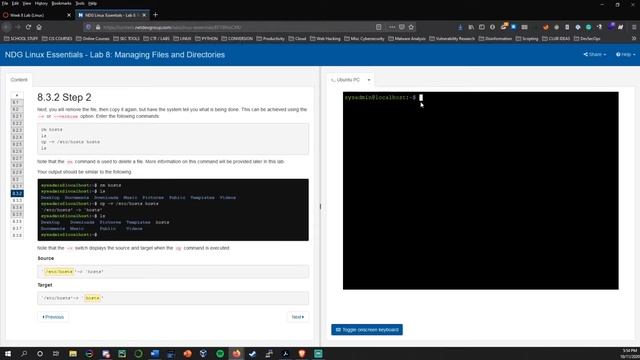640x360 pixels.
Task: Close the NDG Linux Essentials tab
Action: pos(144,15)
